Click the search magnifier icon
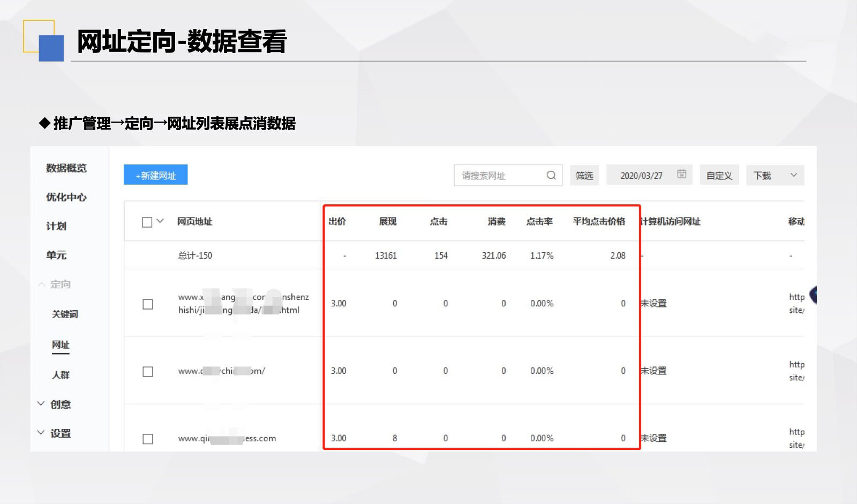Viewport: 857px width, 504px height. 551,175
